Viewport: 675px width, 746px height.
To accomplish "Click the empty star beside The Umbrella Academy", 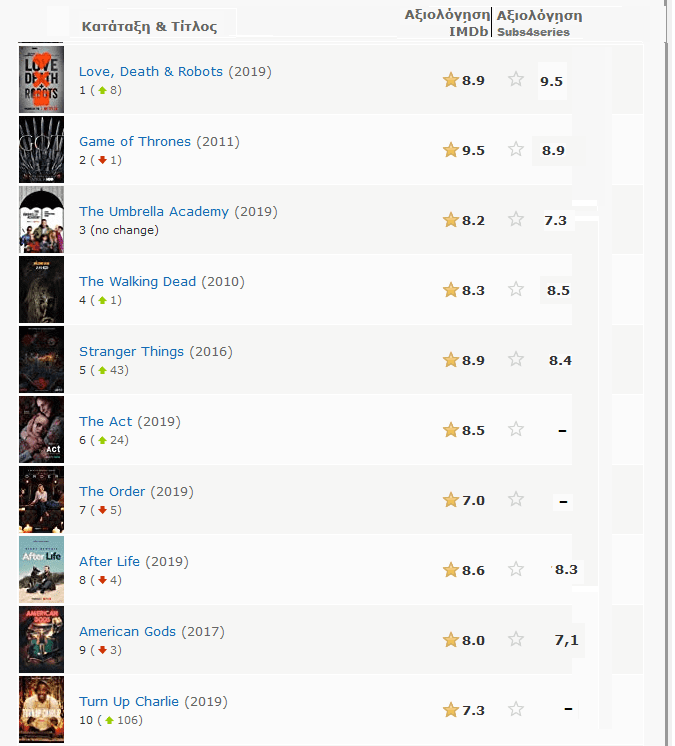I will click(x=516, y=219).
